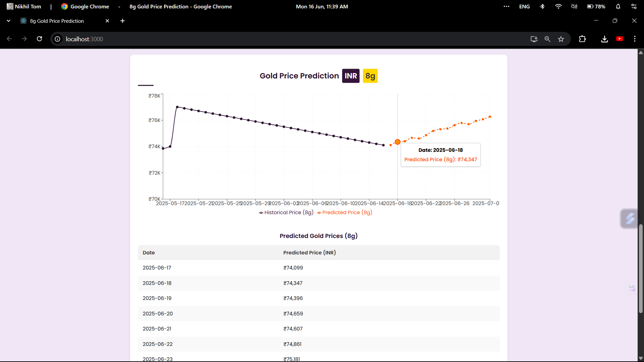
Task: Click the zoom magnifier icon in address bar
Action: click(x=547, y=39)
